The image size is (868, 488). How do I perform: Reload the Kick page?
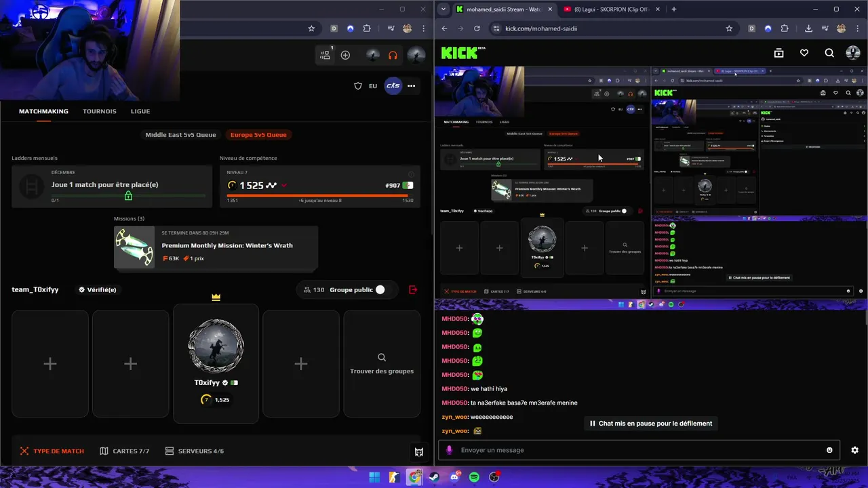pyautogui.click(x=477, y=28)
